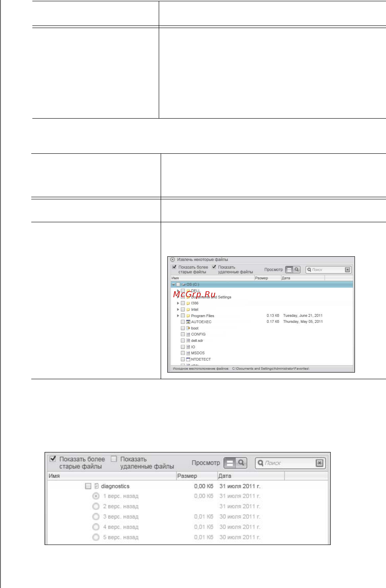Expand the Intel folder node

pos(178,310)
